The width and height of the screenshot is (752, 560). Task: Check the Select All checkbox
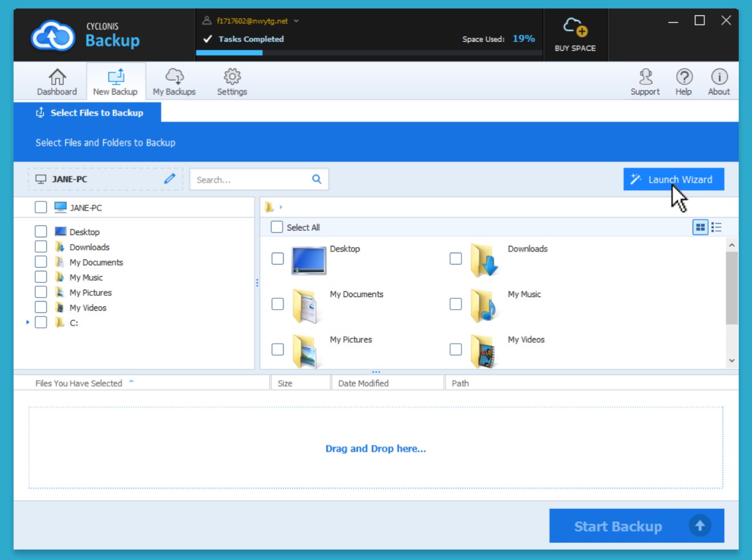[x=277, y=227]
